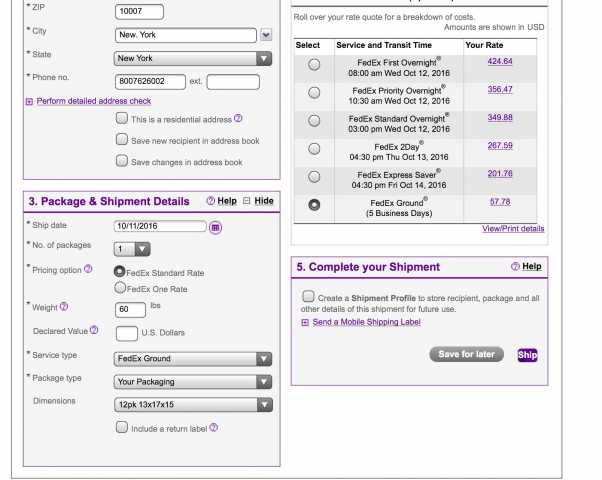Click the 'Your Rate' column header
602x480 pixels.
pos(484,45)
